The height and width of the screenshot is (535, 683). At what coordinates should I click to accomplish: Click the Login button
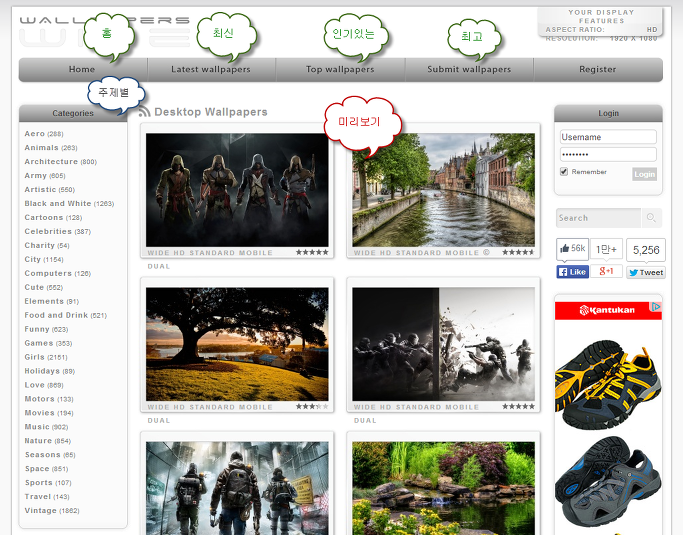(644, 174)
